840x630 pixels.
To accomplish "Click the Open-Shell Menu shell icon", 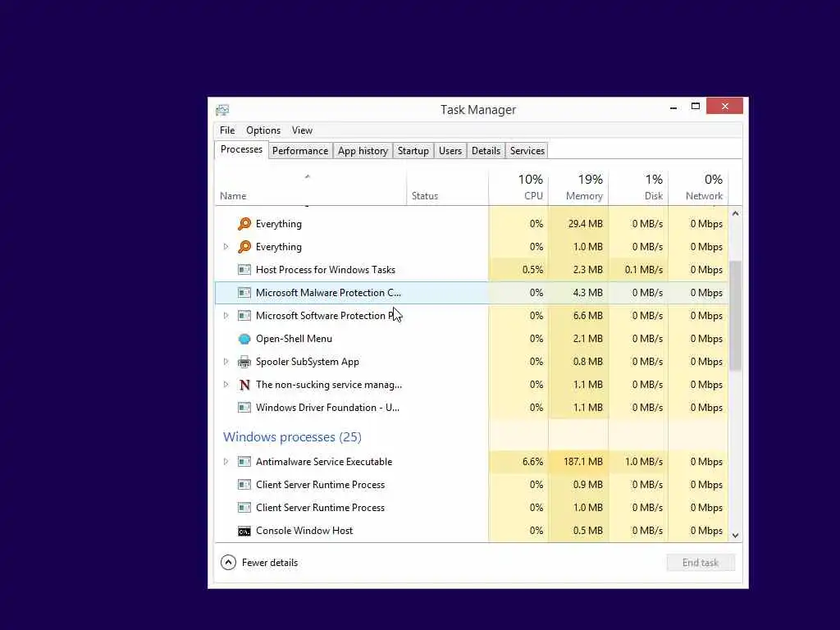I will tap(244, 339).
